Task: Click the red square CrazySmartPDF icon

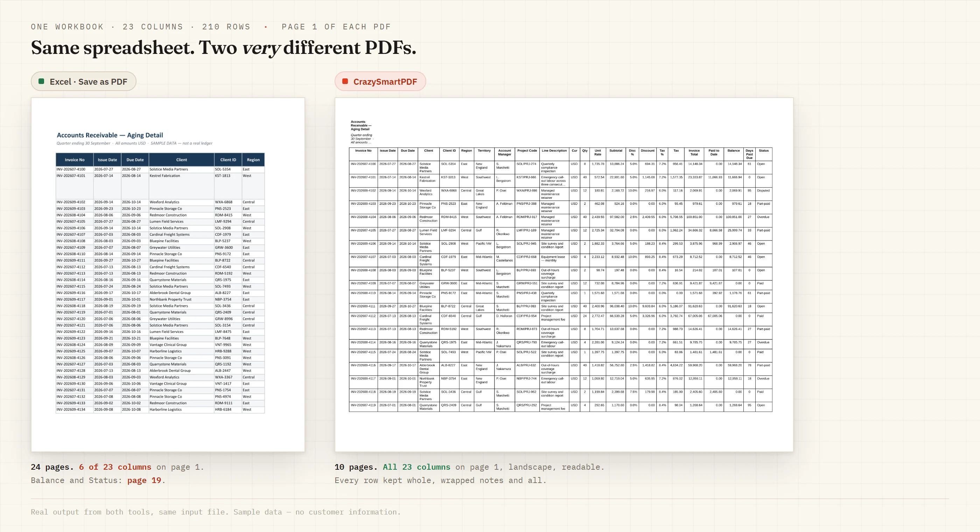Action: click(x=345, y=81)
